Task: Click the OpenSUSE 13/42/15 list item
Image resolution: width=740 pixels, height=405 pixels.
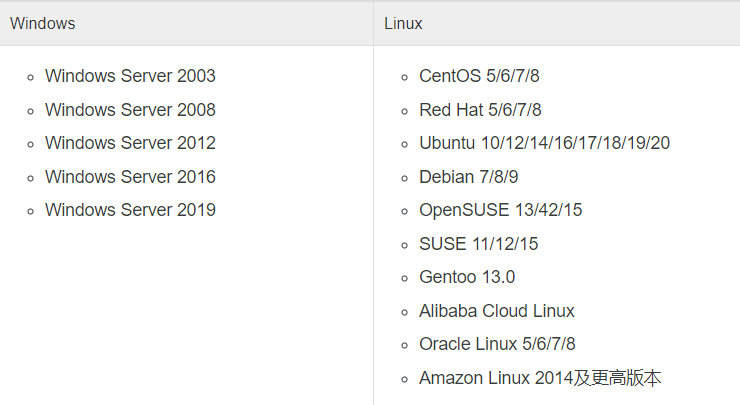Action: 500,210
